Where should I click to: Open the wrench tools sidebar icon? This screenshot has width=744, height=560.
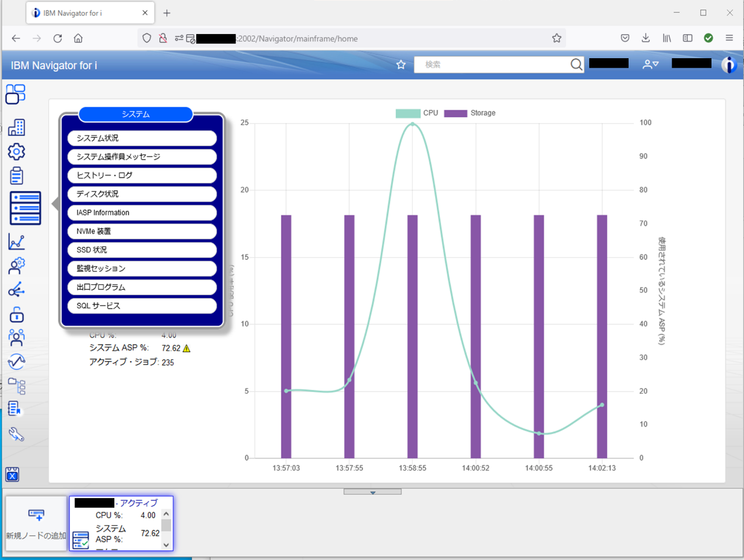click(16, 434)
